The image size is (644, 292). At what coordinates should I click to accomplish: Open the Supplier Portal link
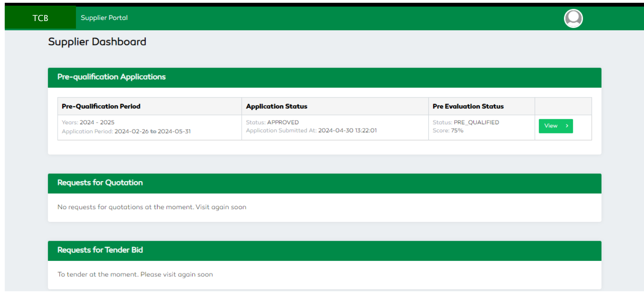click(x=104, y=18)
